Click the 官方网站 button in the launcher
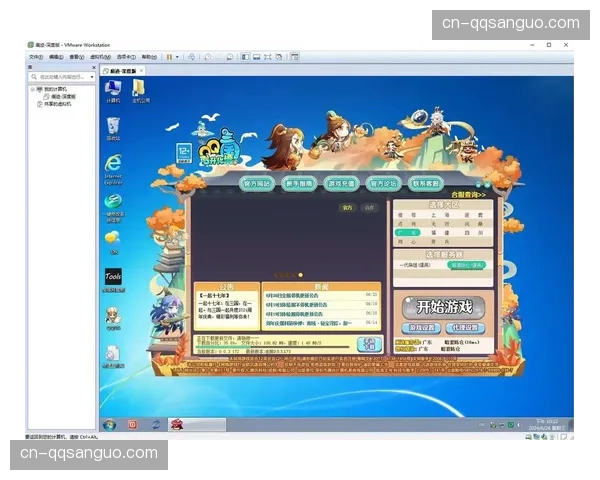 click(x=257, y=184)
